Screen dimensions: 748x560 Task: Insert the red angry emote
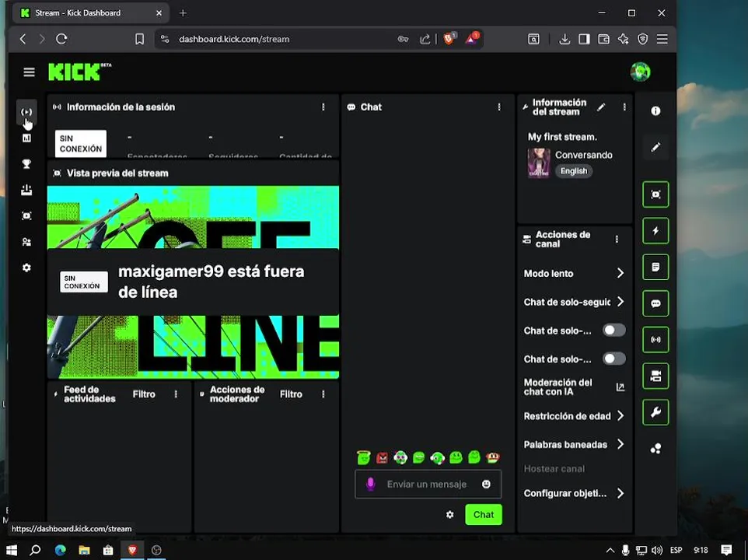[x=382, y=458]
